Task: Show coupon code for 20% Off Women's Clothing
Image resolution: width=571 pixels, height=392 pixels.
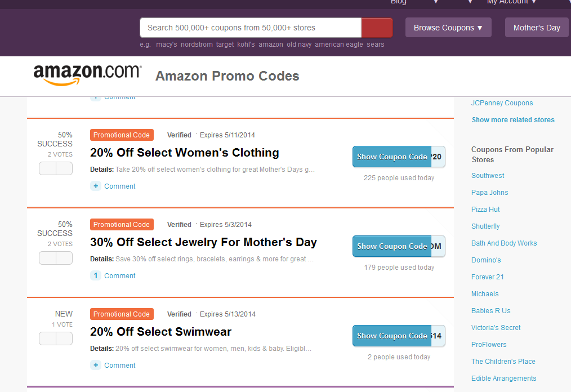Action: (392, 157)
